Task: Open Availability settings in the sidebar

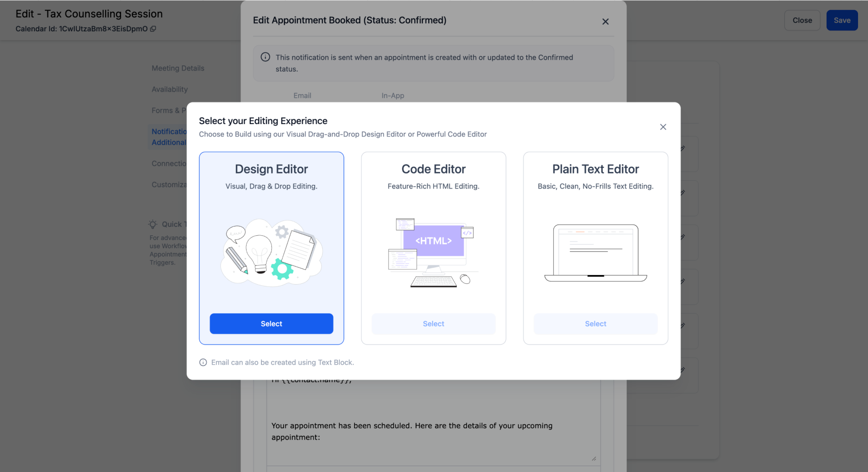Action: click(170, 89)
